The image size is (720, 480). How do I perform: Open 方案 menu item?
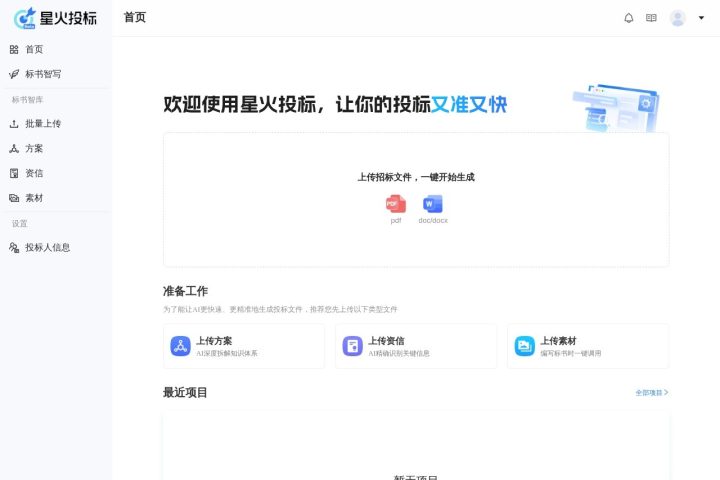click(x=34, y=148)
